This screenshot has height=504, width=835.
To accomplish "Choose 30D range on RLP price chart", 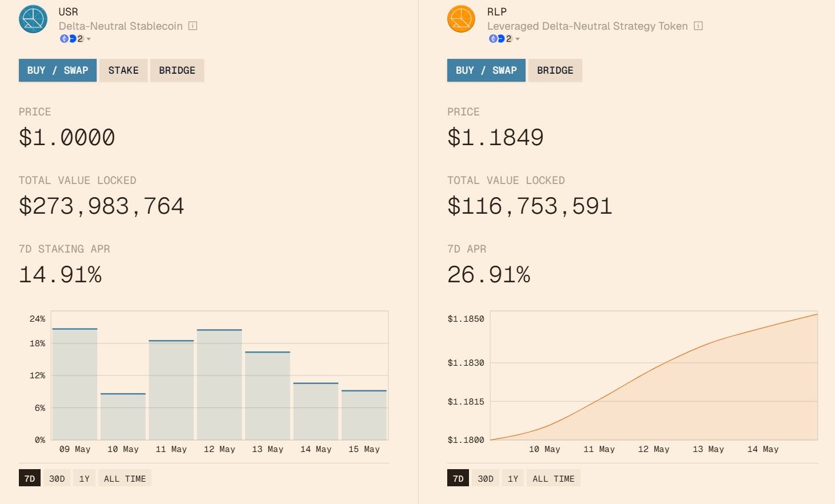I will point(485,478).
